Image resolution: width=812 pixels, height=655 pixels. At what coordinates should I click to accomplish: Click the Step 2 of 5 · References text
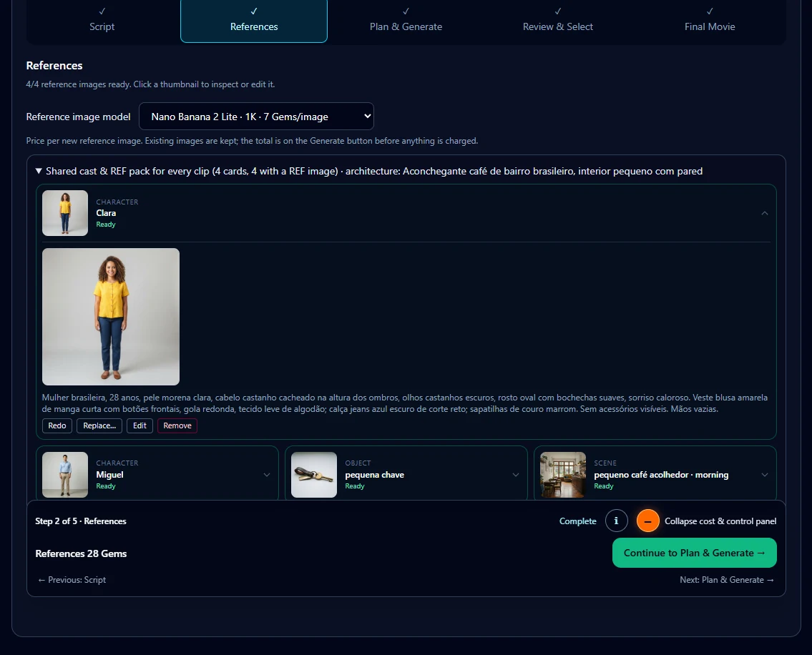click(81, 521)
